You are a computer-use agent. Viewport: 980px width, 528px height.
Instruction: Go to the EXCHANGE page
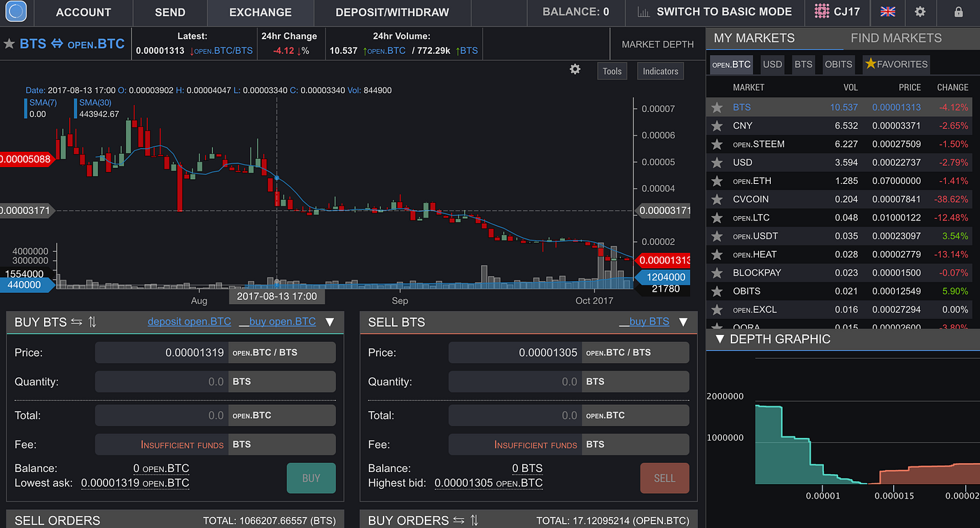(260, 12)
